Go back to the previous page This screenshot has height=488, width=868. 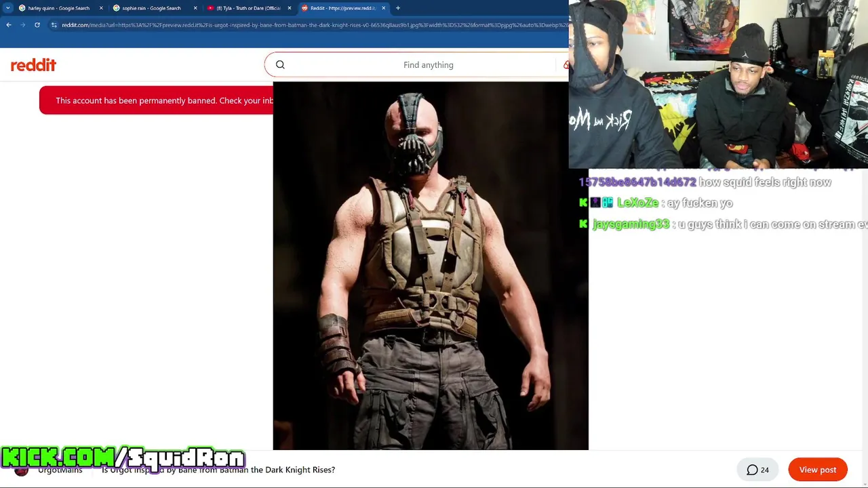pos(9,25)
